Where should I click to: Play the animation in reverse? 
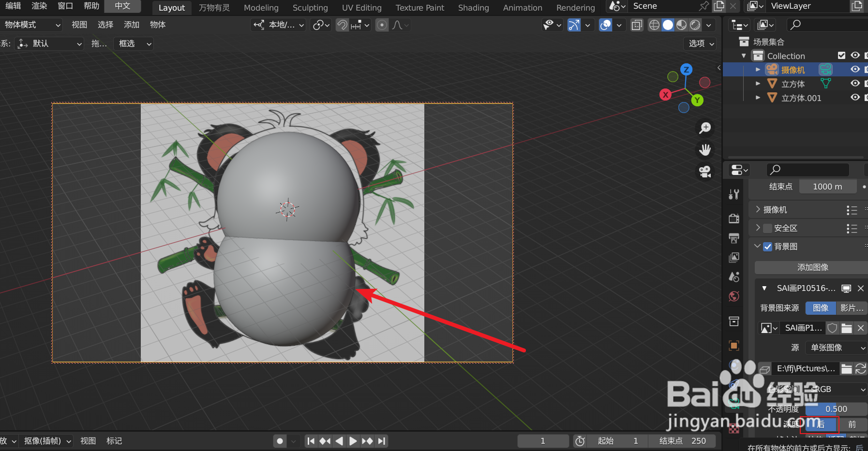pyautogui.click(x=339, y=441)
